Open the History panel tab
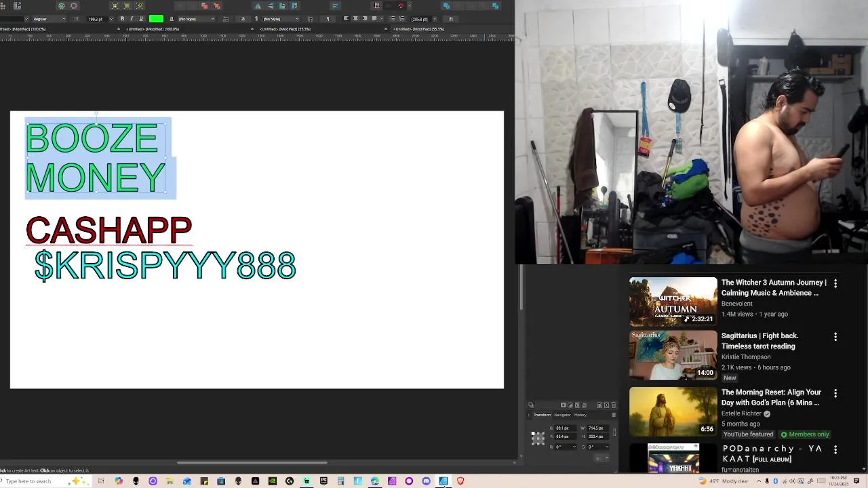The image size is (868, 488). pos(580,415)
